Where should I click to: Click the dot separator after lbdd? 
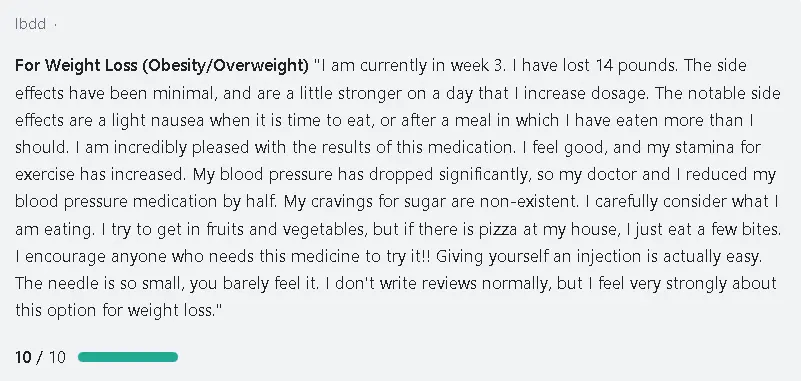(55, 25)
